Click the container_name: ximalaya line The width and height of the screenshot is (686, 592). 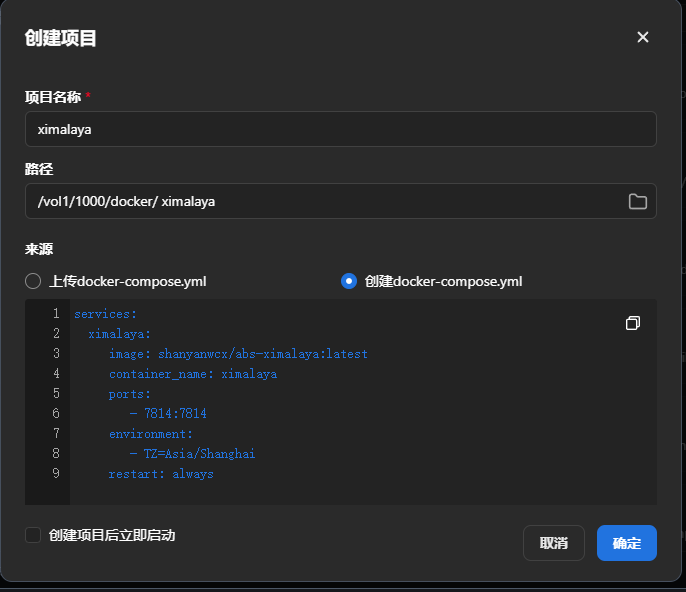click(x=193, y=374)
